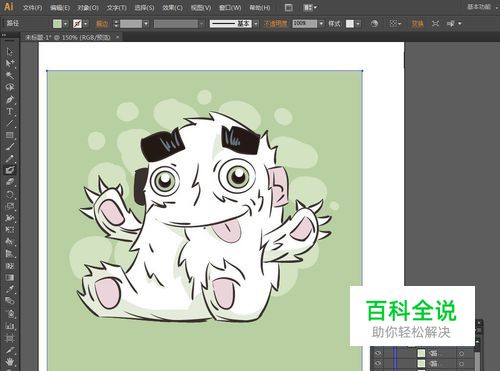
Task: Click the Isolate Selected Object icon
Action: [435, 24]
